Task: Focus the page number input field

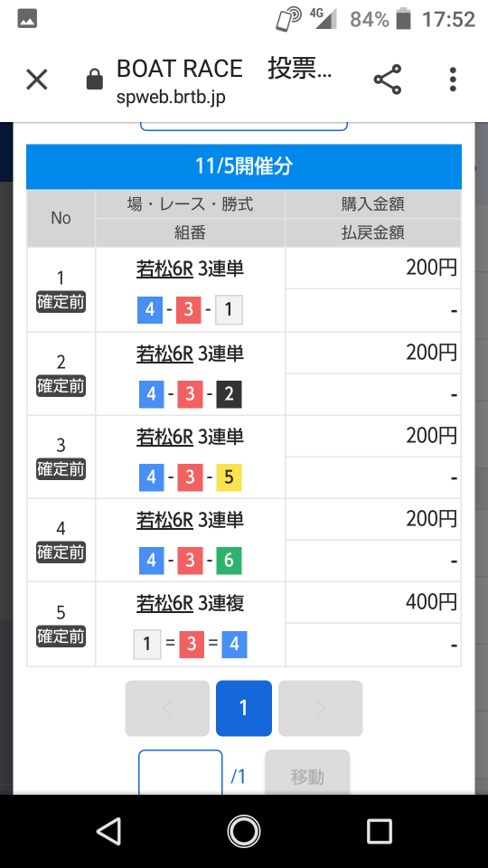Action: point(181,774)
